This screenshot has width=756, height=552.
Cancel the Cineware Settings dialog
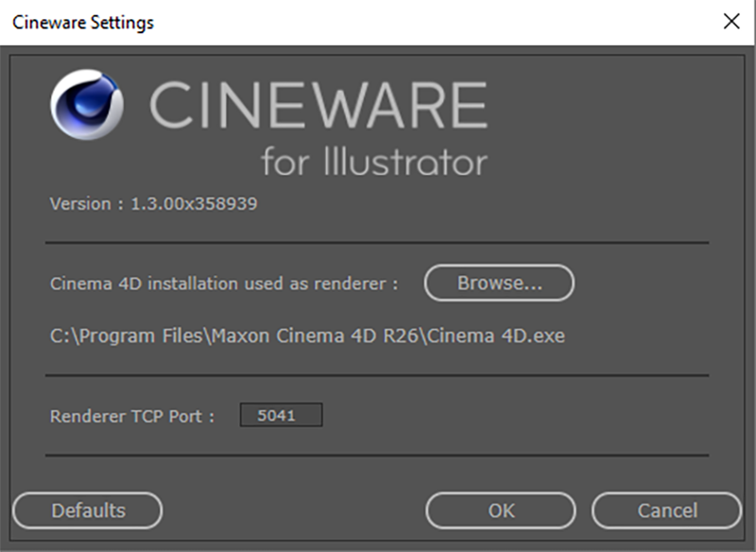(x=667, y=510)
